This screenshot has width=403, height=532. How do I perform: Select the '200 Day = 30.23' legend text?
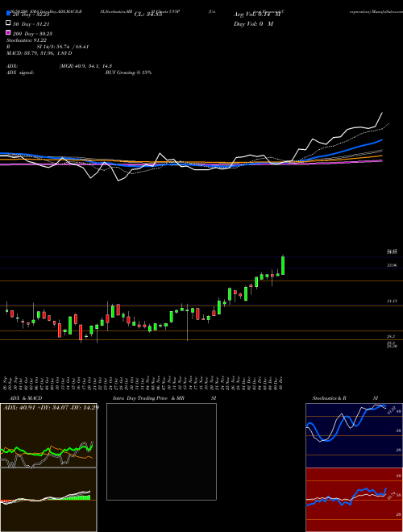click(32, 33)
